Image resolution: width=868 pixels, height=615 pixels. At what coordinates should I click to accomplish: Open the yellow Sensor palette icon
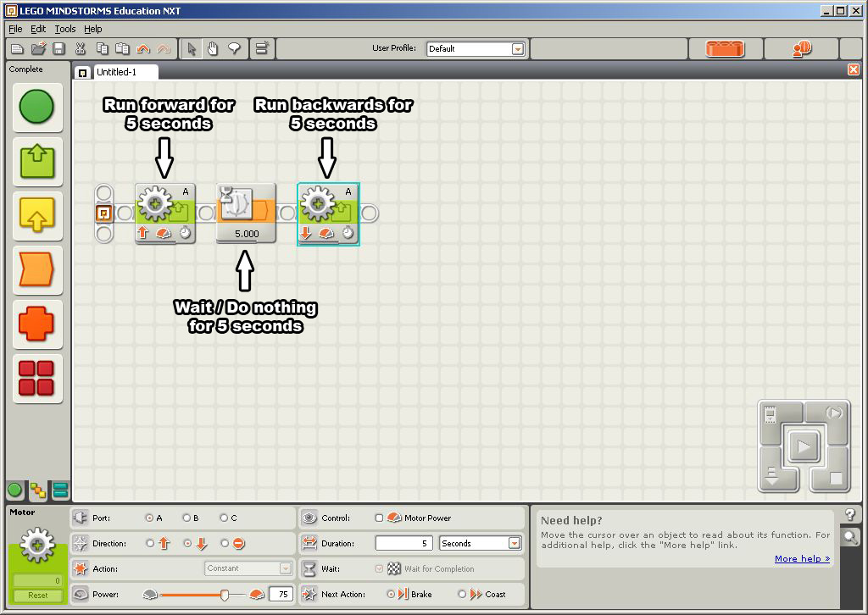point(36,214)
